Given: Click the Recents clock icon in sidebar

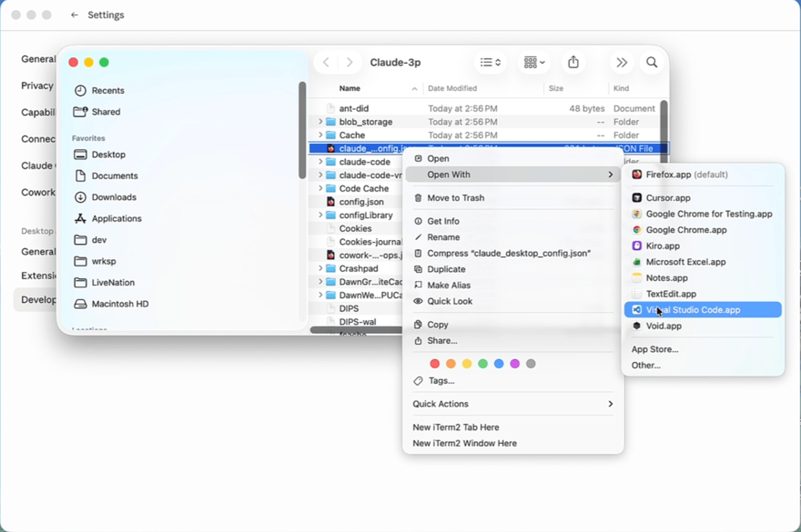Looking at the screenshot, I should coord(80,91).
